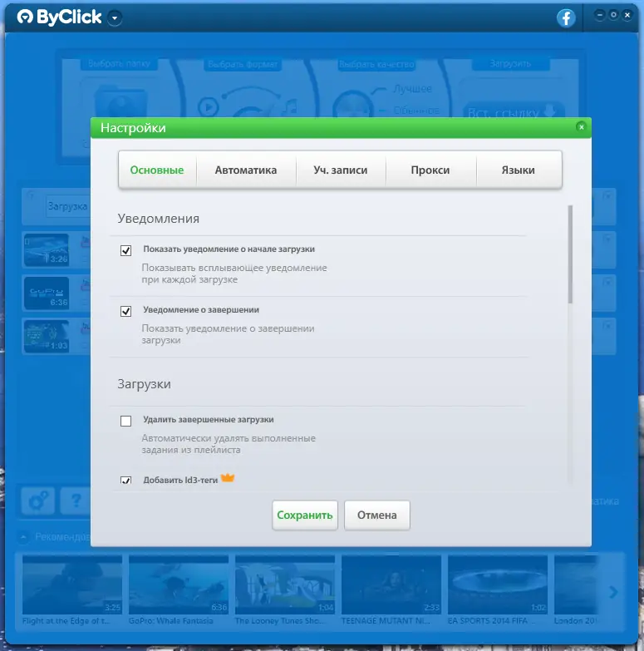
Task: Click the Загрузки section heading
Action: 144,384
